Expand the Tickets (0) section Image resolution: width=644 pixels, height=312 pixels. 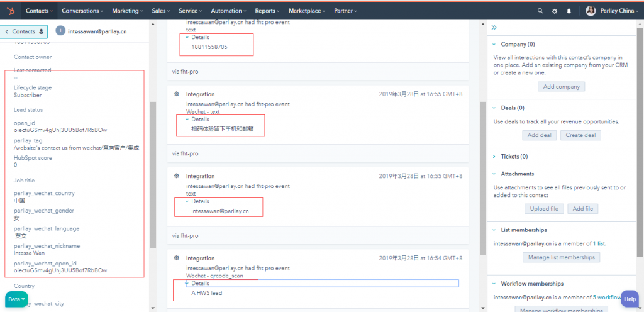(x=510, y=157)
